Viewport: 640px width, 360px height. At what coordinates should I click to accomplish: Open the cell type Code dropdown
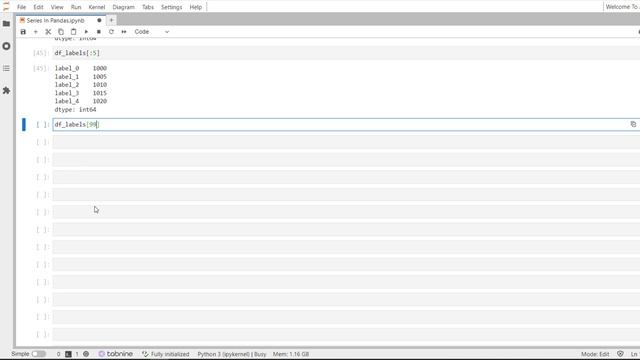coord(151,32)
